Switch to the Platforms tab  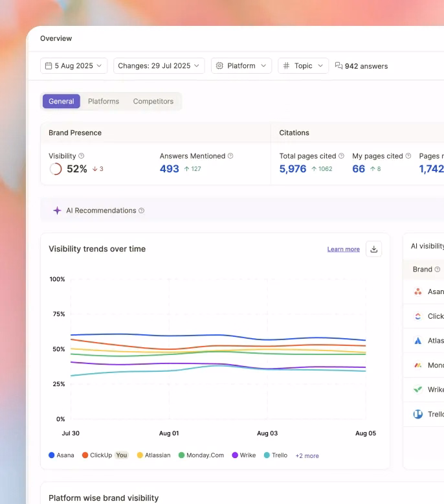click(x=104, y=101)
